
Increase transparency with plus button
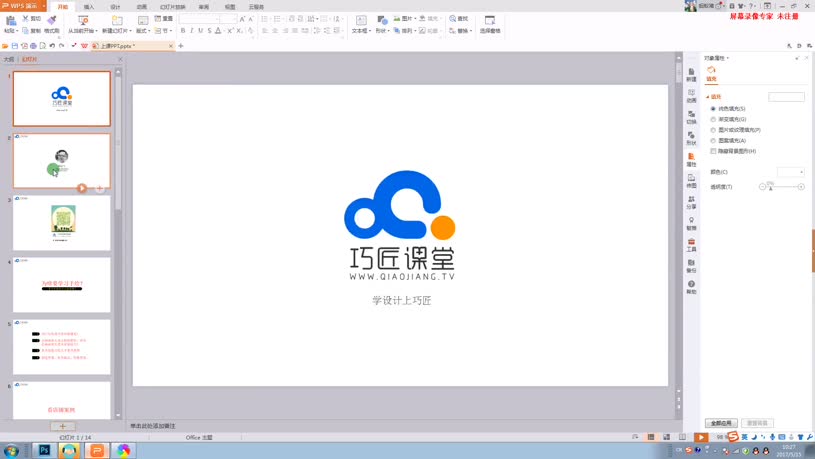point(801,187)
